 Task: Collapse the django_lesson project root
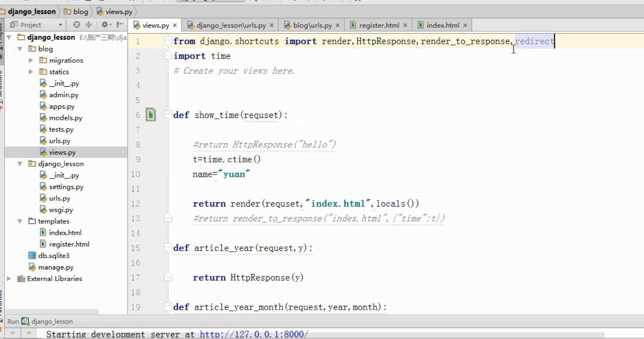pyautogui.click(x=9, y=37)
